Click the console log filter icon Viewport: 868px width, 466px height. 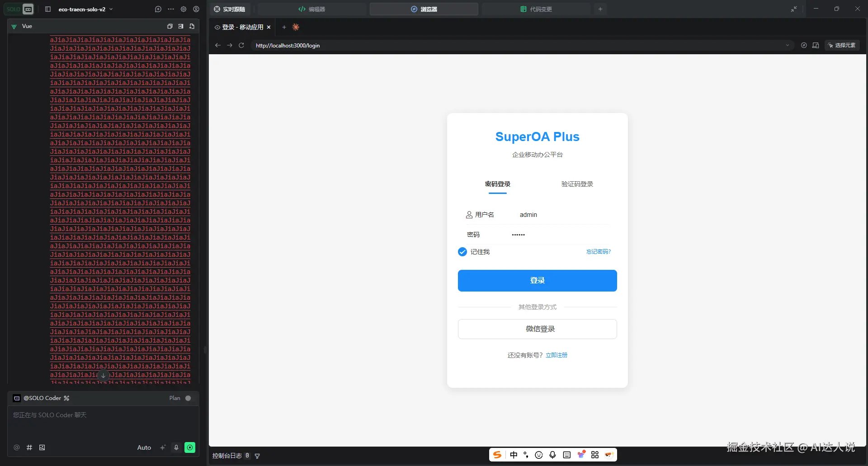coord(257,456)
